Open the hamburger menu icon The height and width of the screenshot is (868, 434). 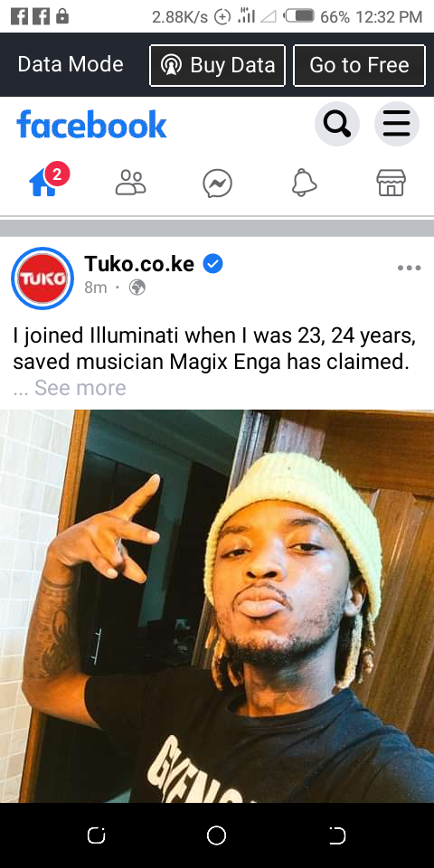(396, 124)
